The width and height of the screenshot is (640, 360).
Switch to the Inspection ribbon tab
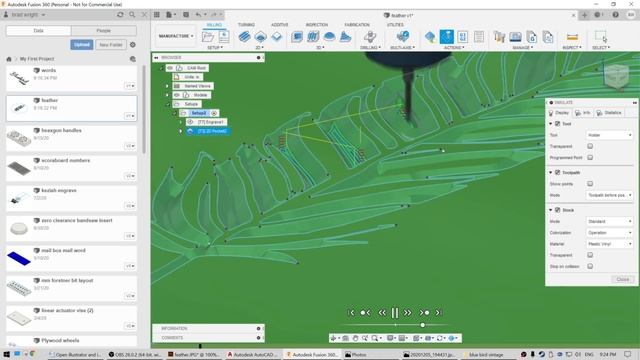click(x=317, y=25)
